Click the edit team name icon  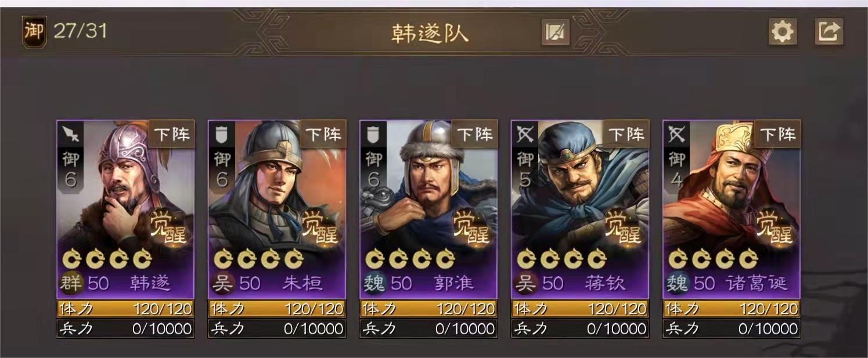pyautogui.click(x=555, y=32)
